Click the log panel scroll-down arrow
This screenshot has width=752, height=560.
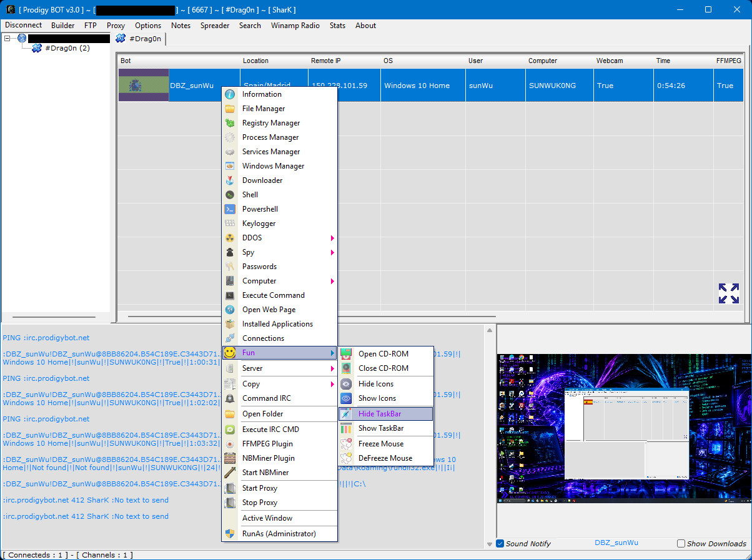click(x=490, y=544)
